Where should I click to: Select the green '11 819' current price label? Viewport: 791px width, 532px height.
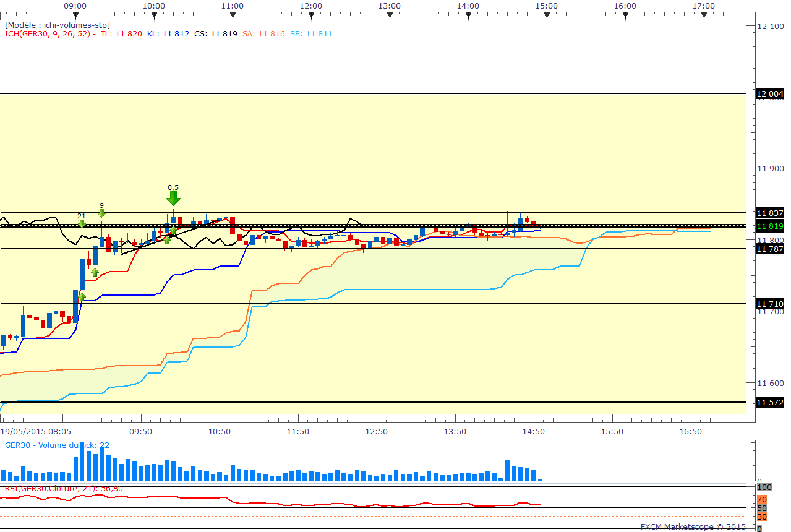coord(770,226)
